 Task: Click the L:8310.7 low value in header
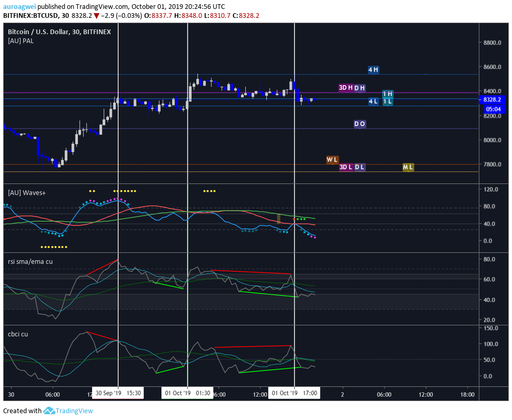pos(217,16)
